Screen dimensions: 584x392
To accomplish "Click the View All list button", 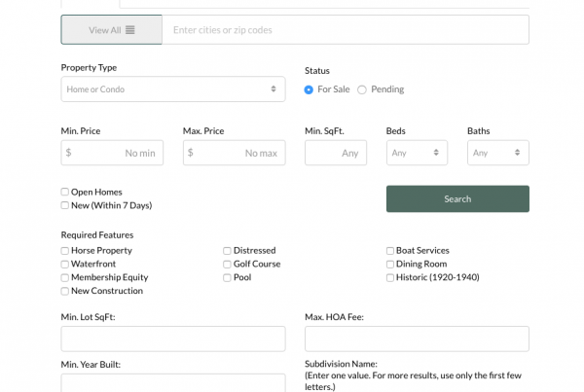I will 111,30.
